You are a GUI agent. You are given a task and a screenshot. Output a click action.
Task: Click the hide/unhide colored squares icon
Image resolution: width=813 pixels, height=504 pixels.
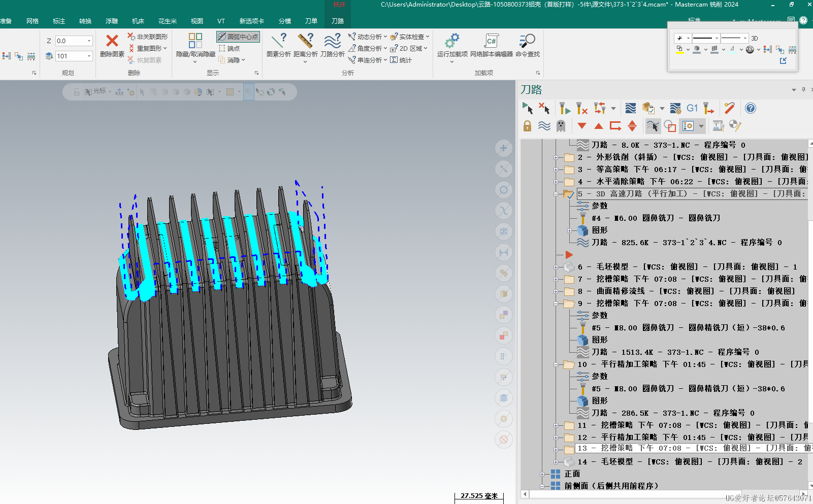(x=196, y=41)
